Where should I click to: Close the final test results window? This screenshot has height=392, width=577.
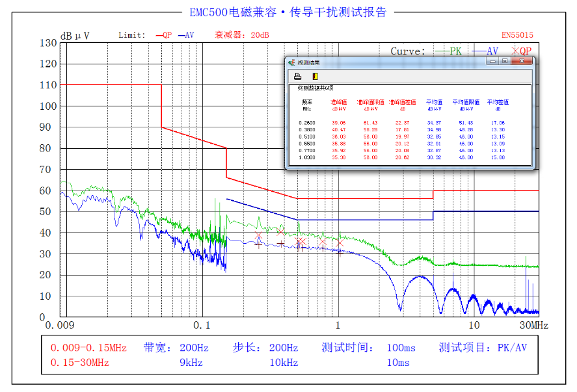coord(521,61)
